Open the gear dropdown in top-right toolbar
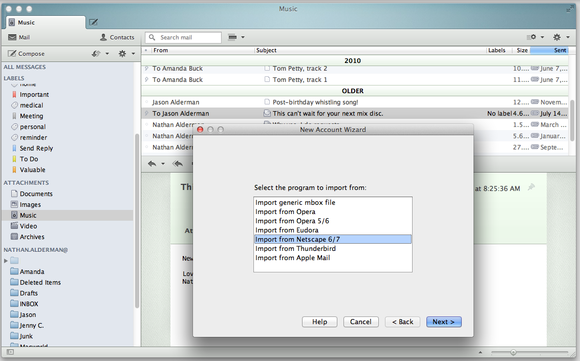The width and height of the screenshot is (580, 361). coord(561,37)
